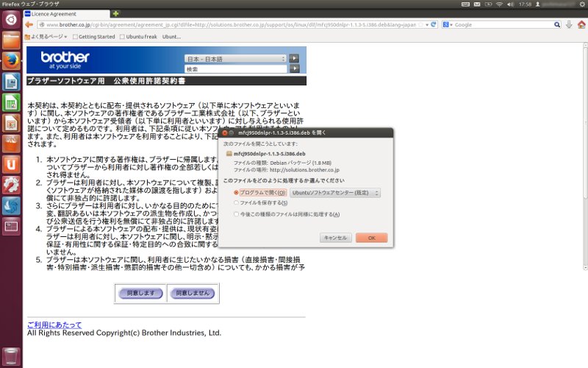The image size is (588, 368).
Task: Open the battery indicator menu
Action: click(488, 4)
